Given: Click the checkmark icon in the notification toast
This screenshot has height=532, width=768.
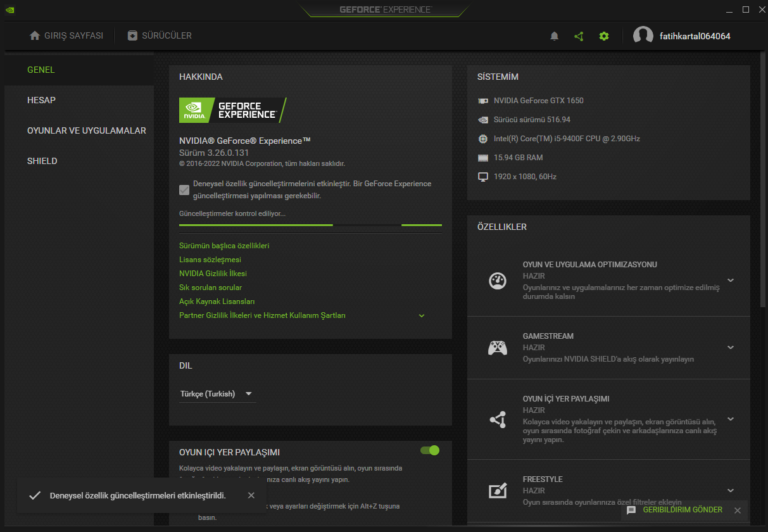Looking at the screenshot, I should (35, 495).
